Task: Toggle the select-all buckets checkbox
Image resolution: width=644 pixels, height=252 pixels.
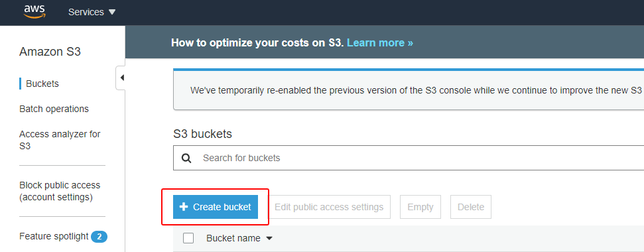Action: (188, 238)
